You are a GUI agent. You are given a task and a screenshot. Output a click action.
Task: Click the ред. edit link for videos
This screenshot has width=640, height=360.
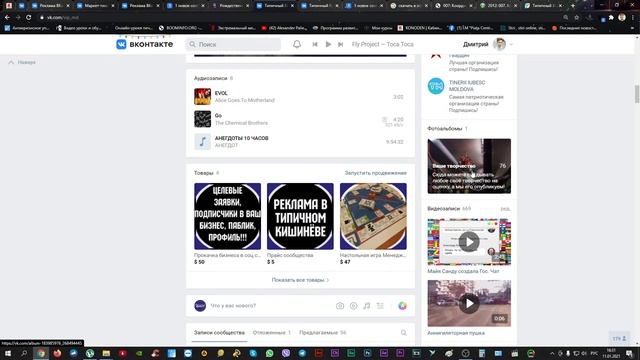(505, 209)
